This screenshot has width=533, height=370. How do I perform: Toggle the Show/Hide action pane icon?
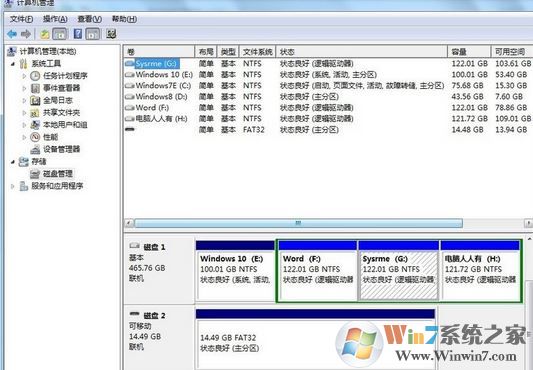click(93, 34)
